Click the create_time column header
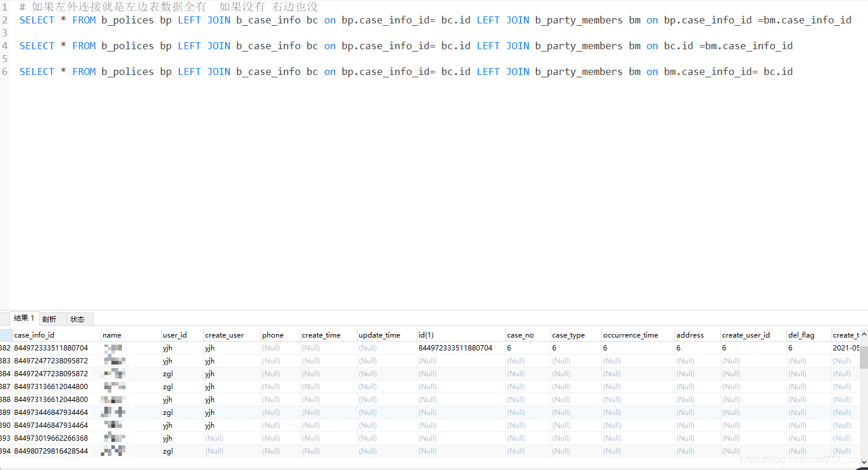This screenshot has height=470, width=868. (x=328, y=335)
